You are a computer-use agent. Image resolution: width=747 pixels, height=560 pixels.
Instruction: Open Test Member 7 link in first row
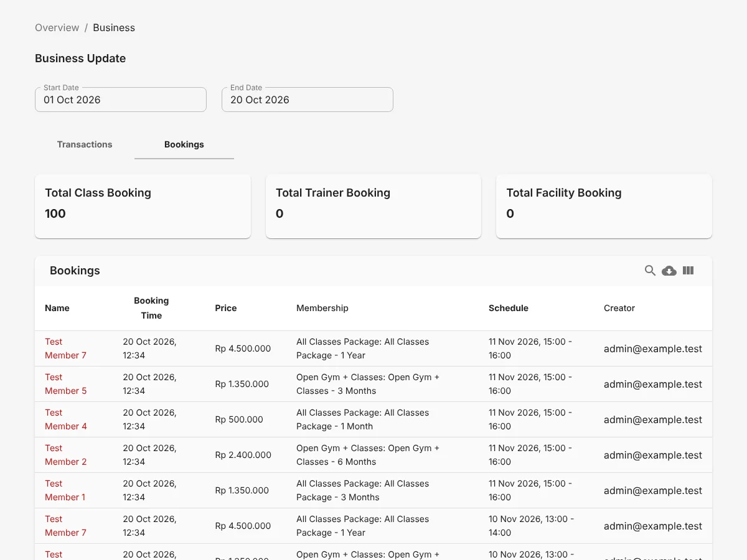point(65,348)
